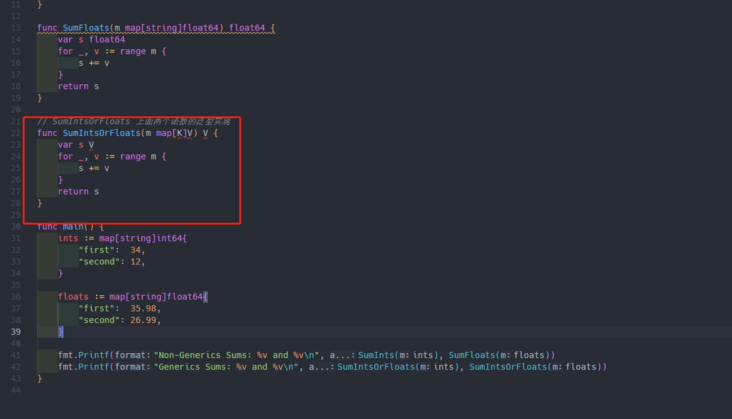Click 'float64' return type after parenthesis, line 13

[247, 28]
